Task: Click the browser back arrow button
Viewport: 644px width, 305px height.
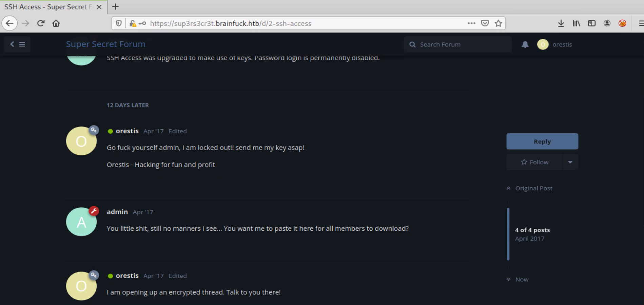Action: (x=9, y=23)
